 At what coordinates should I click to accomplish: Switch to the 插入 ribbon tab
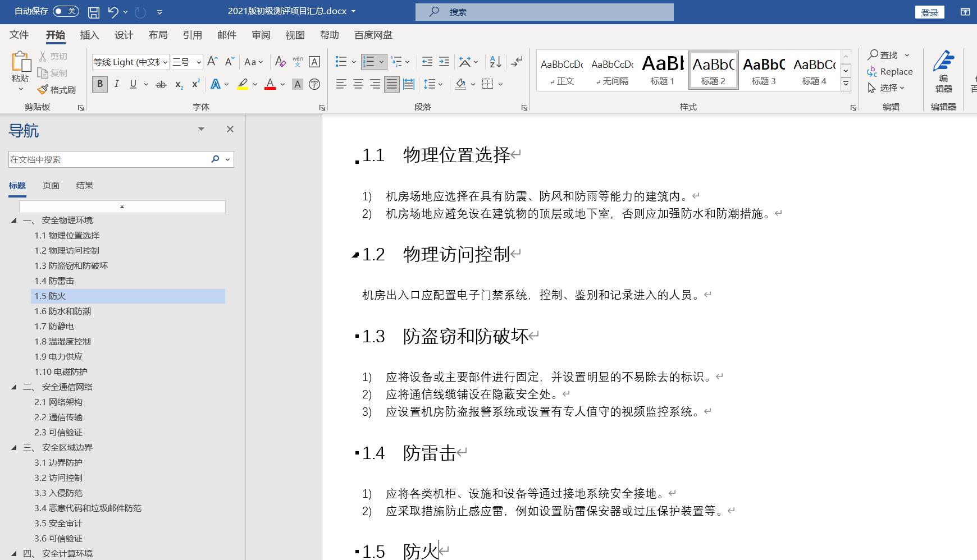[x=89, y=35]
